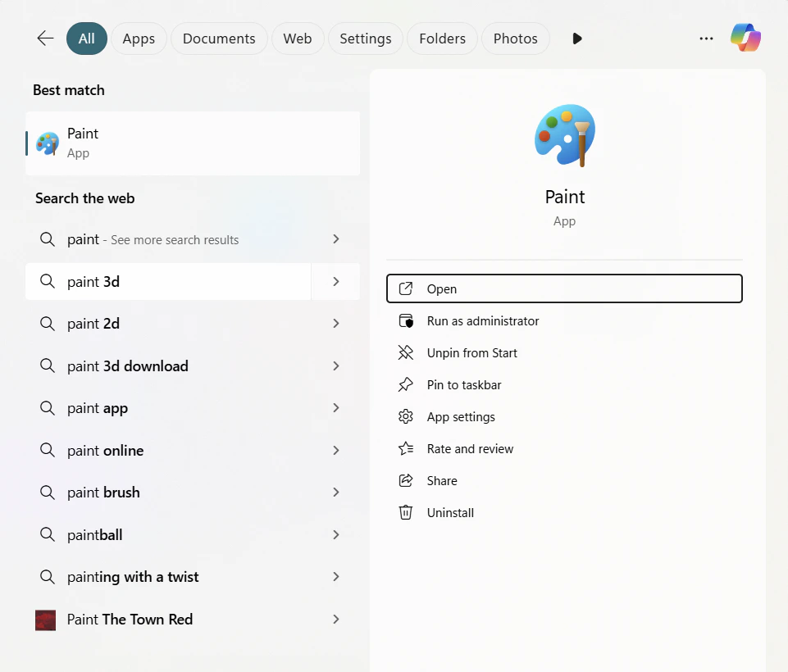Open the Paint app
Screen dimensions: 788x672
(x=564, y=288)
